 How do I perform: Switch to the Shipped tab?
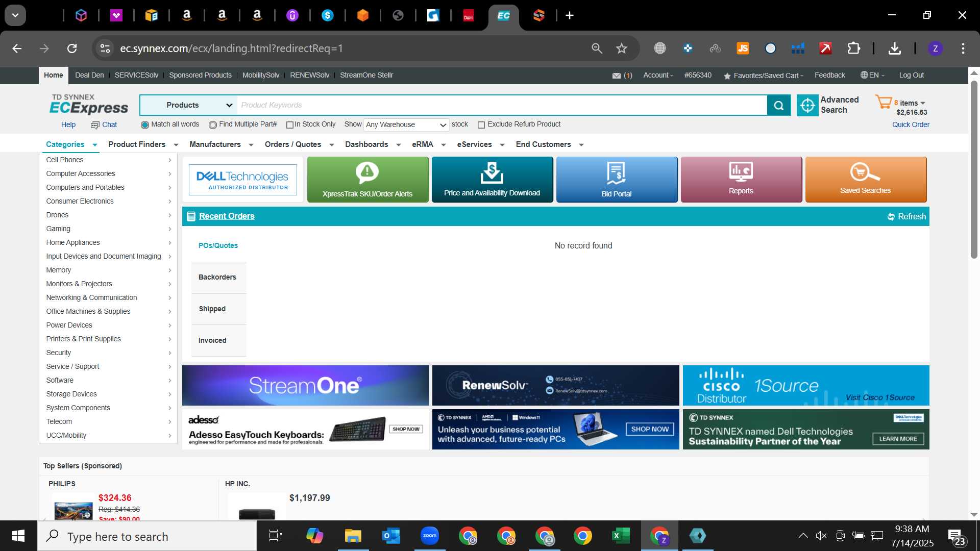point(218,309)
